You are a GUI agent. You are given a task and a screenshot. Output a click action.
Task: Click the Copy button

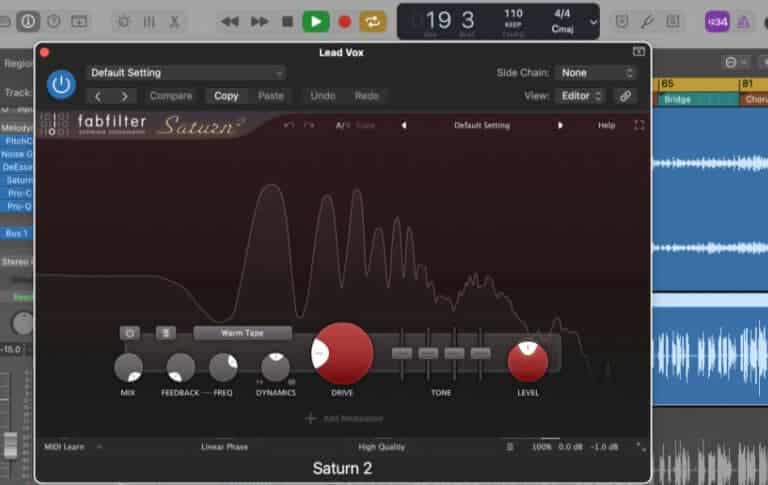[x=226, y=96]
